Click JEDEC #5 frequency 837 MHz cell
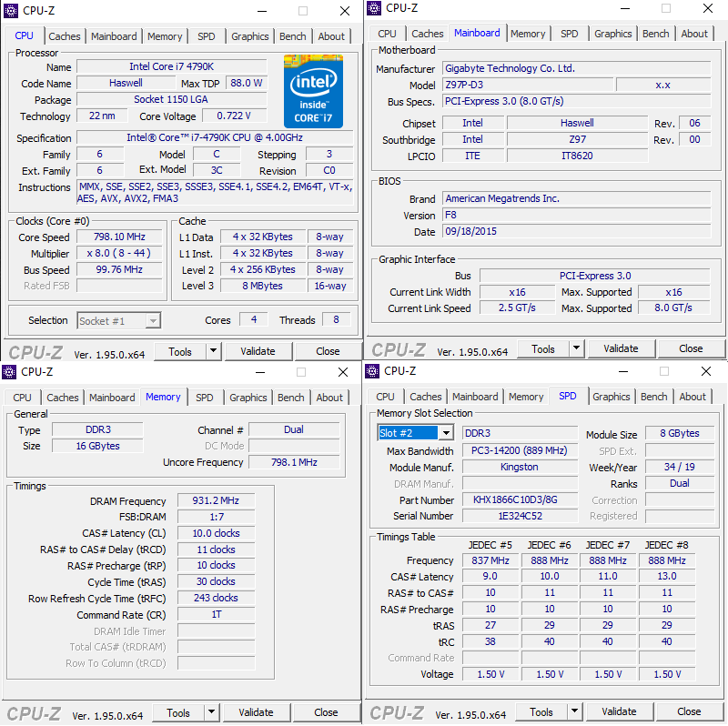728x726 pixels. 490,560
